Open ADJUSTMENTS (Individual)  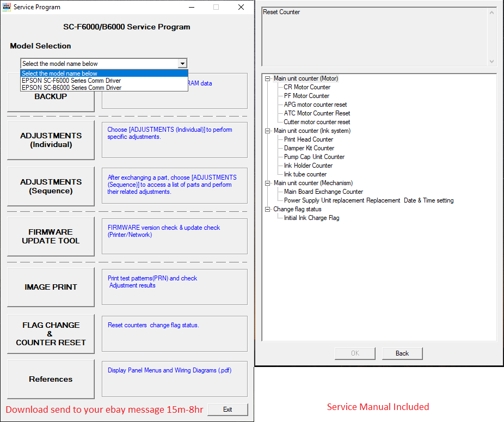coord(51,140)
